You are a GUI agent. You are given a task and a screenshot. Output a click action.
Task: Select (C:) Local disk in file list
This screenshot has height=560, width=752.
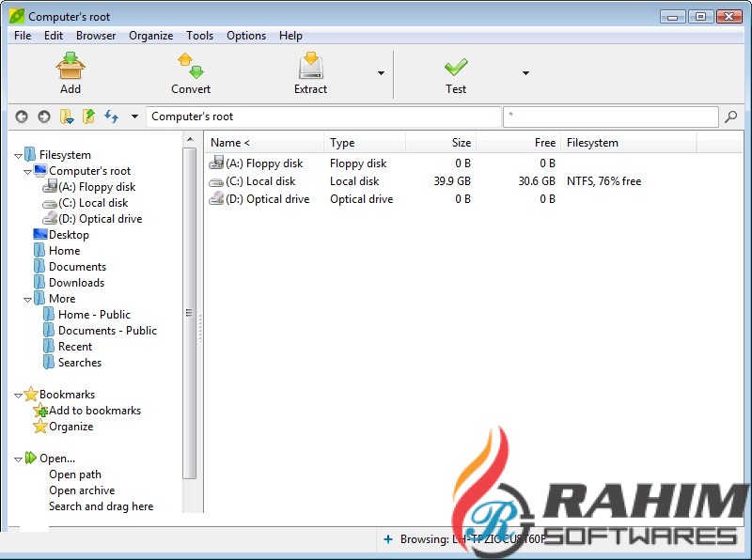coord(260,181)
